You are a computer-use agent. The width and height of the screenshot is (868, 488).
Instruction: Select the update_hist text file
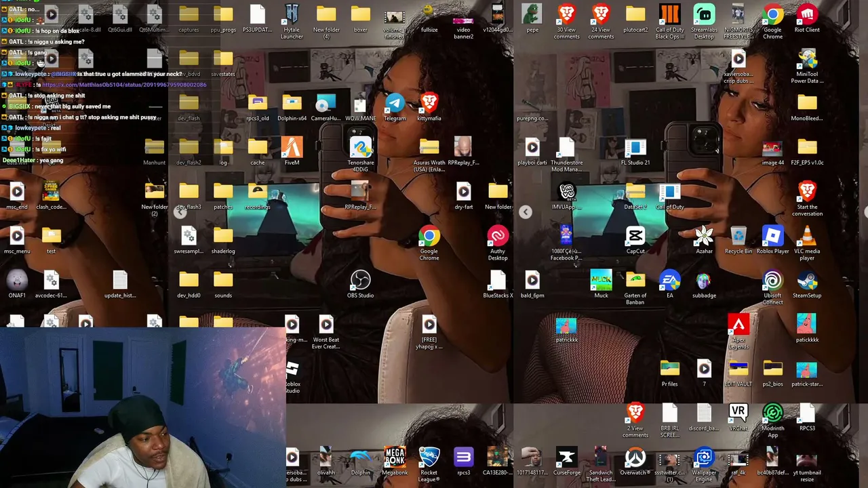pos(120,285)
